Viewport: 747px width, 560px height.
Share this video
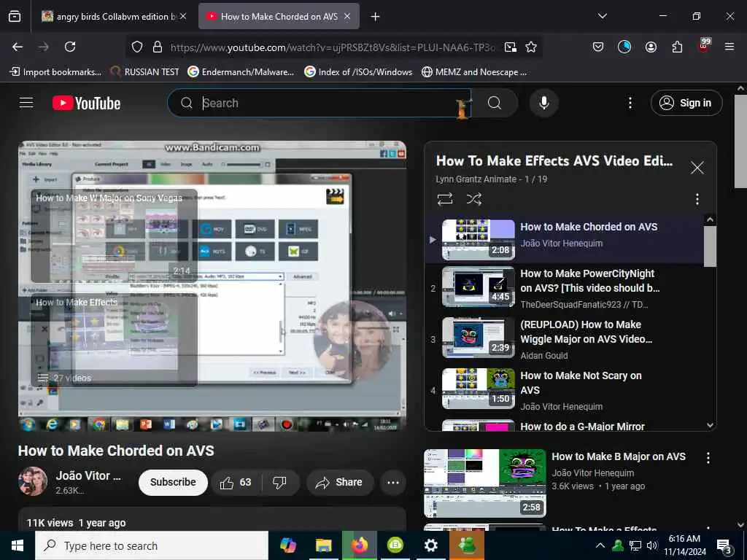[x=338, y=483]
